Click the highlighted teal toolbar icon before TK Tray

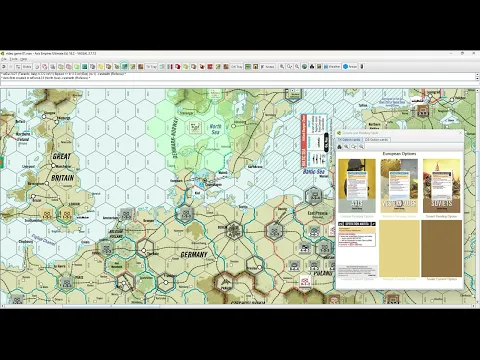coord(124,67)
